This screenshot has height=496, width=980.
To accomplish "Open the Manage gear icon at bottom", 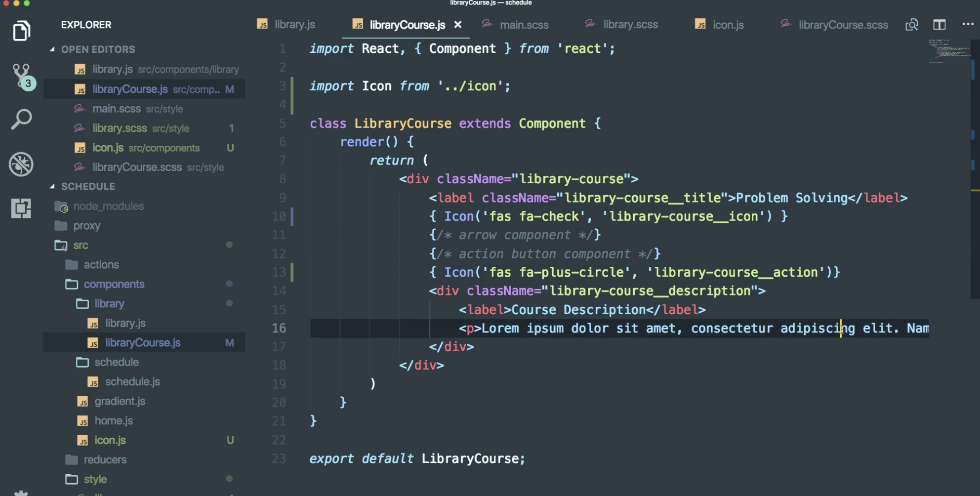I will [21, 493].
